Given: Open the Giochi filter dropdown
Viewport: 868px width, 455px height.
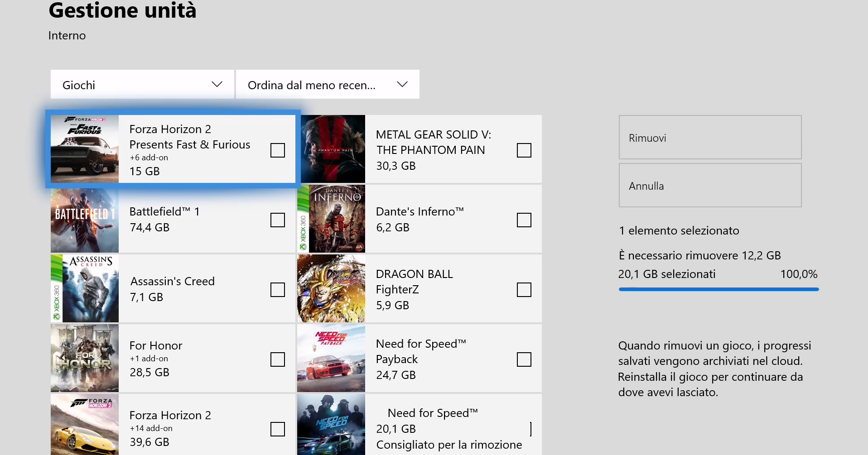Looking at the screenshot, I should click(x=142, y=84).
